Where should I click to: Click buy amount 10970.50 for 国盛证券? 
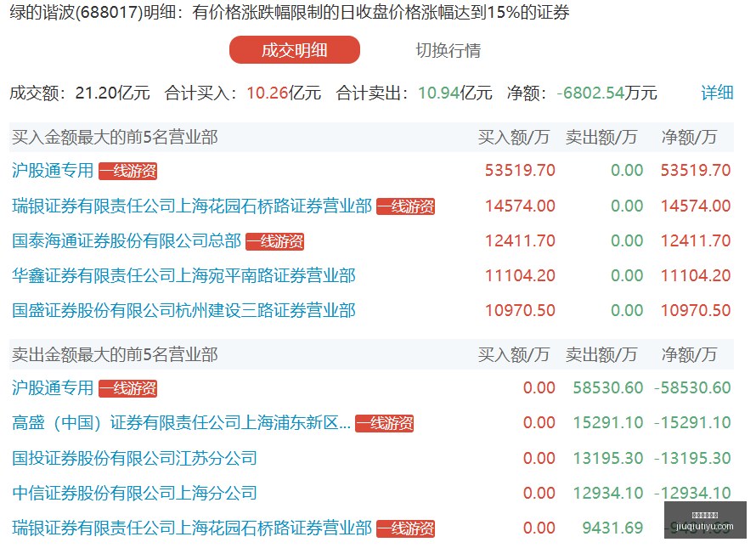[520, 310]
